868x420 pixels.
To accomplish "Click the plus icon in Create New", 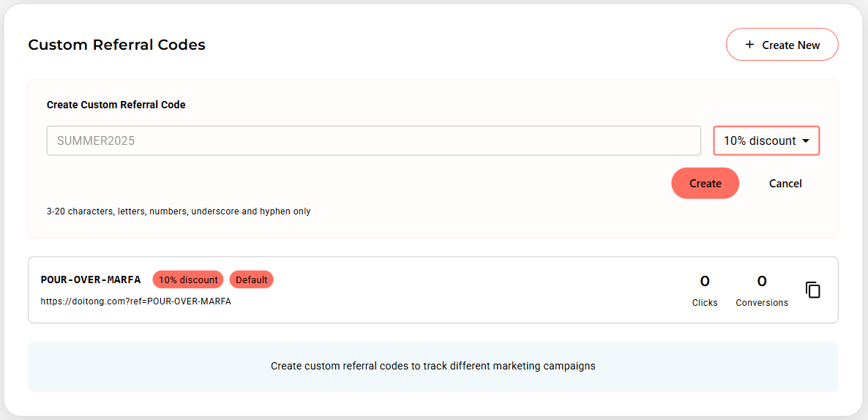I will point(749,45).
